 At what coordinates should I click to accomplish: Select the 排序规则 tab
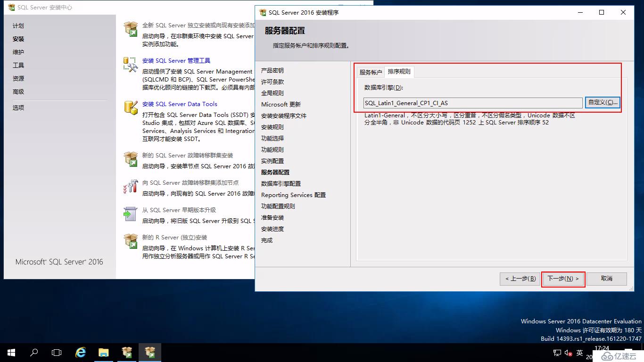[x=399, y=72]
